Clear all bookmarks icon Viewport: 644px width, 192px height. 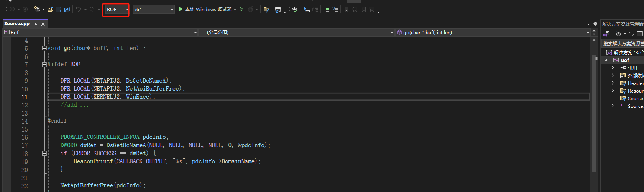click(372, 10)
